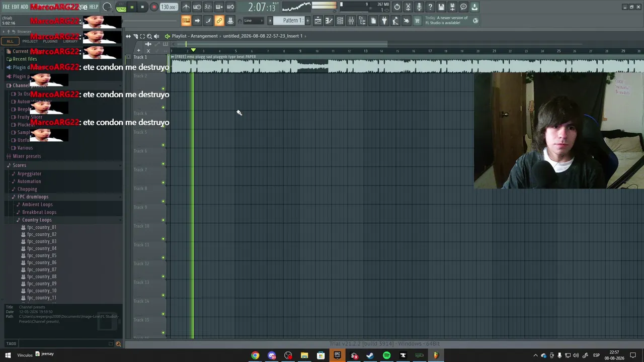Open the content library download icon
The height and width of the screenshot is (362, 644).
click(474, 7)
